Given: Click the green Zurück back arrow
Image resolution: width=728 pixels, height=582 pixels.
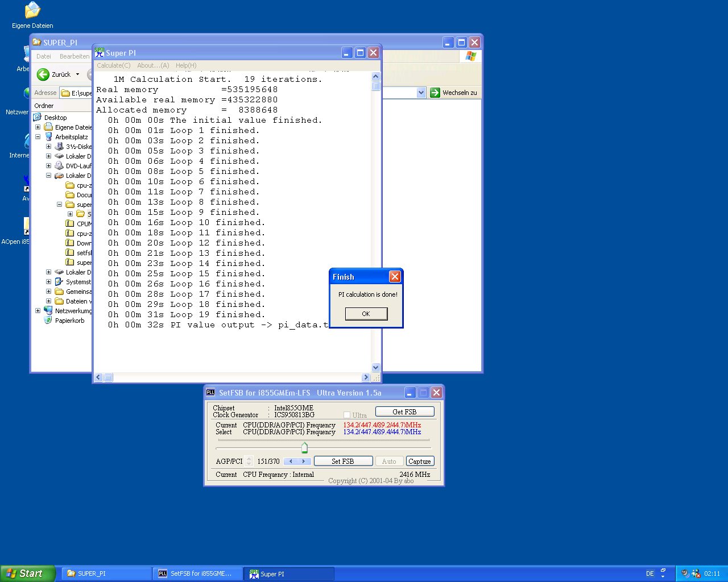Looking at the screenshot, I should (43, 74).
